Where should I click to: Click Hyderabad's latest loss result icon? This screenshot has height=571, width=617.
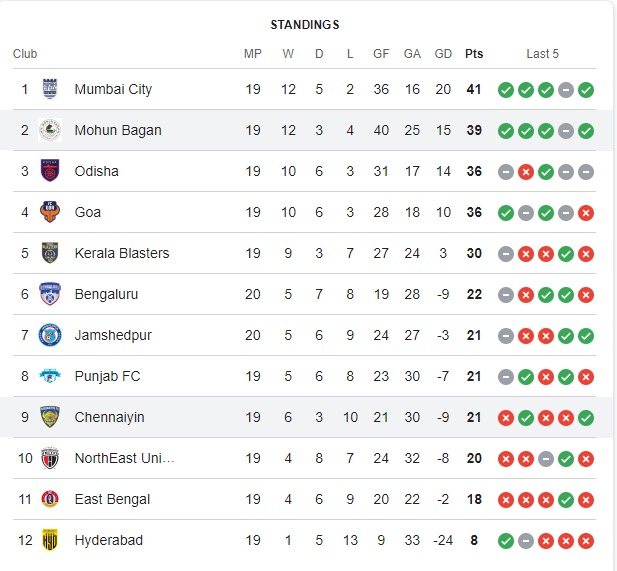[586, 541]
